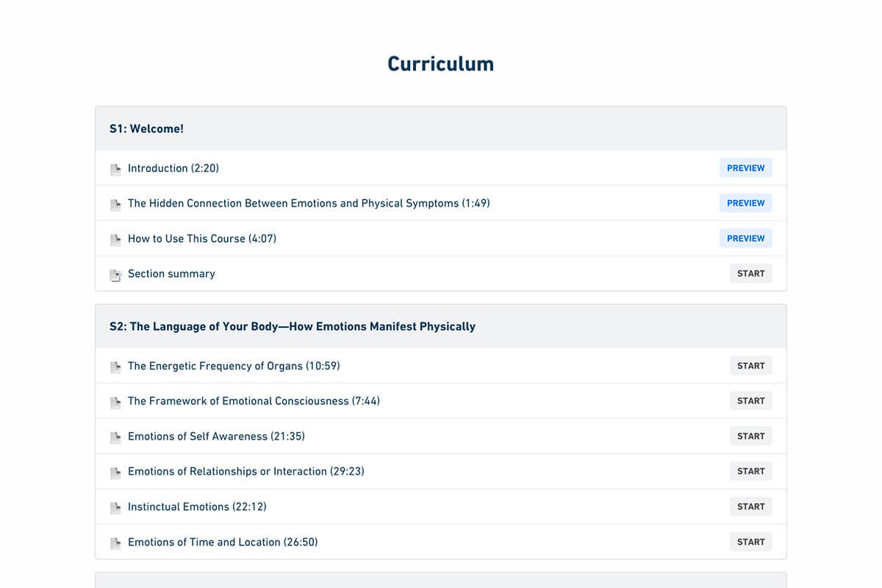Click the document icon beside Introduction (2:20)
Screen dimensions: 882x588
(115, 170)
